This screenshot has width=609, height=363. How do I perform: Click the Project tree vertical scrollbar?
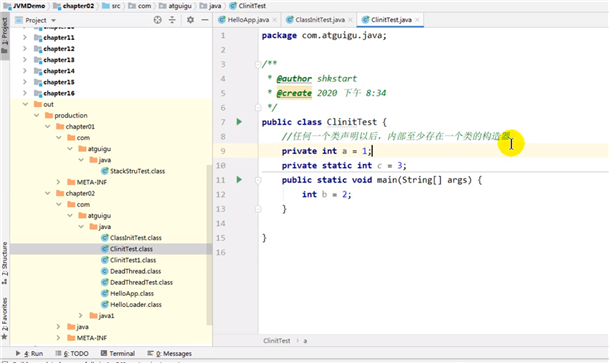pos(209,245)
